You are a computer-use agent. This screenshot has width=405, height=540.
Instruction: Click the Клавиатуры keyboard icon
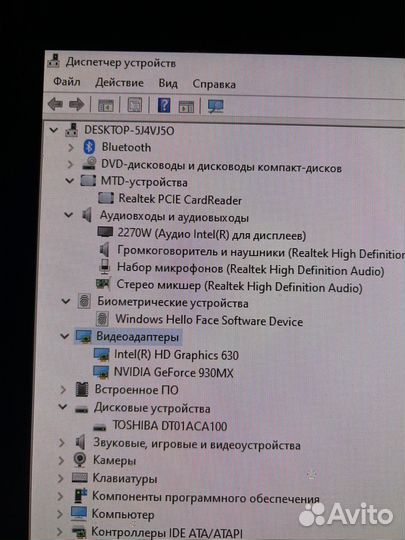79,478
